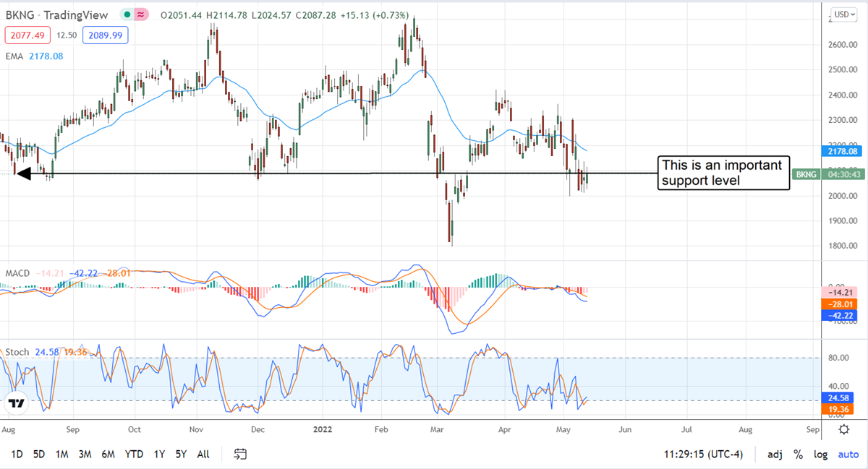Open the USD currency dropdown
868x469 pixels.
(x=843, y=14)
